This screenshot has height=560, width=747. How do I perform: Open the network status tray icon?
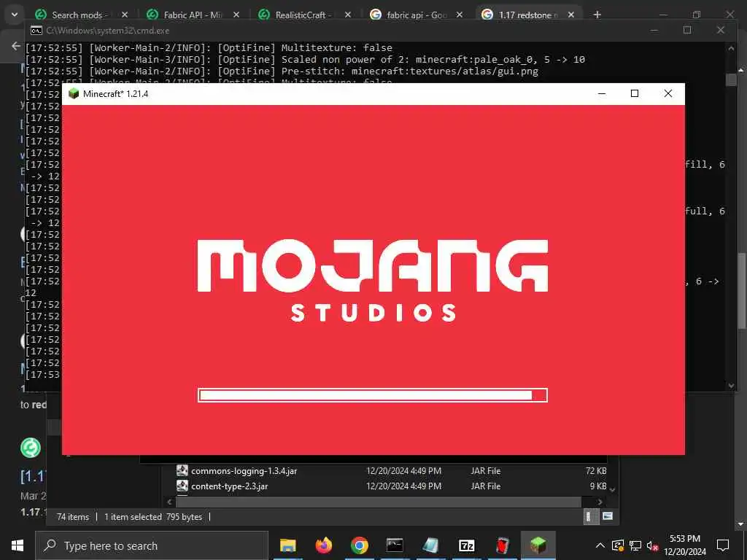click(x=635, y=545)
